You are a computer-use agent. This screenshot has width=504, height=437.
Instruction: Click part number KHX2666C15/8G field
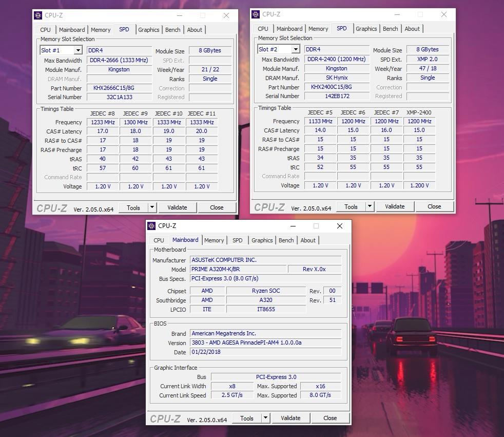tap(119, 88)
